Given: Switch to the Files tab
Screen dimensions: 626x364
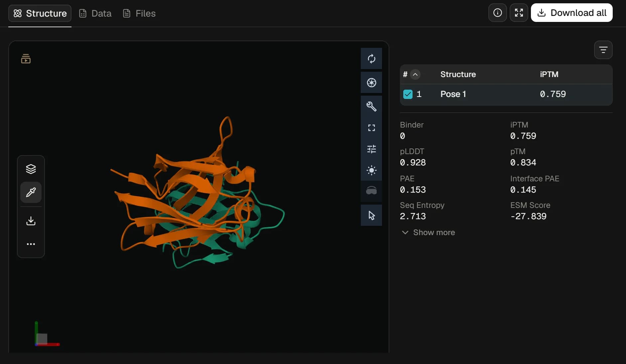Looking at the screenshot, I should 139,13.
